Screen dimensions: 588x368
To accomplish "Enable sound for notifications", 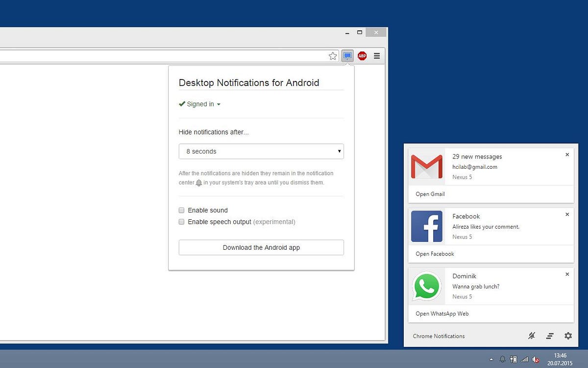I will (x=181, y=210).
